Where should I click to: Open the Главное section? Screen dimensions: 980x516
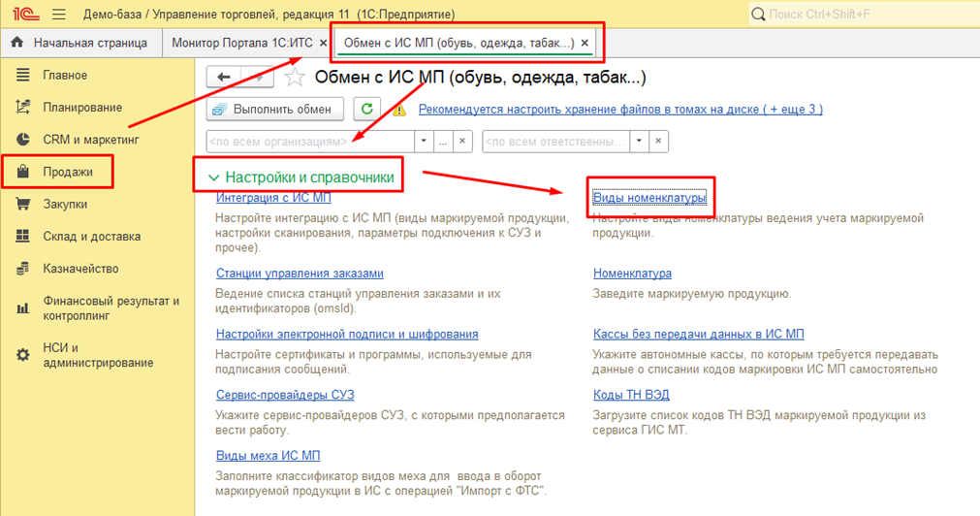point(65,75)
